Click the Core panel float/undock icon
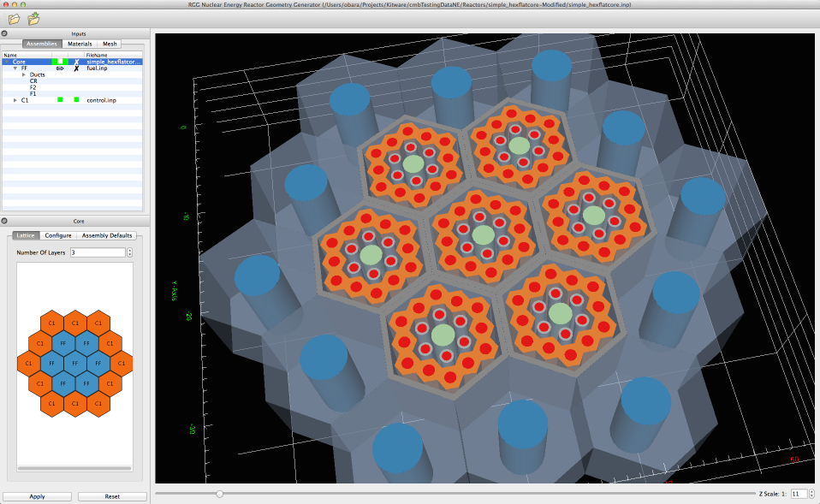The image size is (820, 504). click(x=5, y=221)
